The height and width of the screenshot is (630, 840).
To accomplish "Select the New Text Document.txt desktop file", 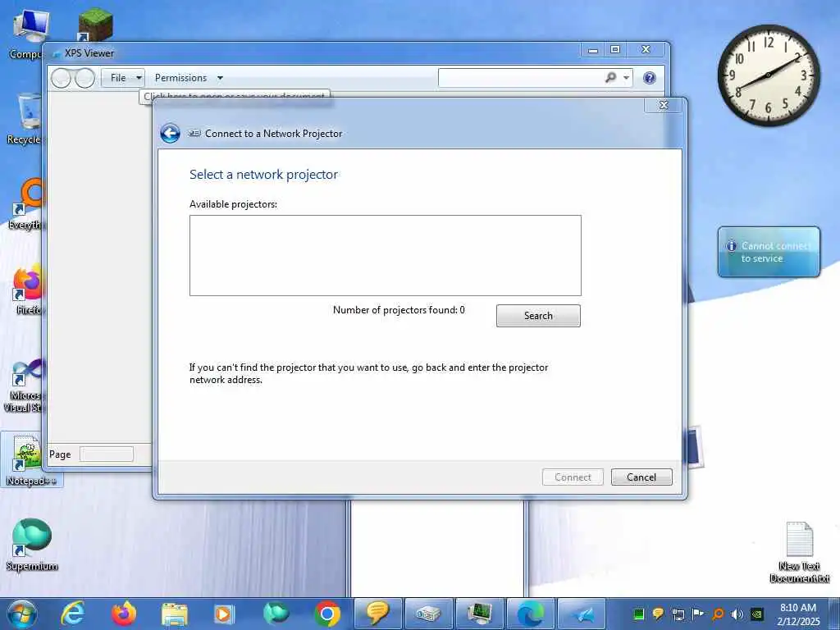I will [799, 552].
